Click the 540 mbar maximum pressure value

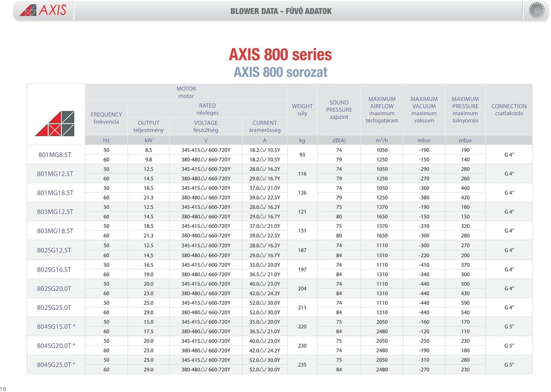coord(465,312)
